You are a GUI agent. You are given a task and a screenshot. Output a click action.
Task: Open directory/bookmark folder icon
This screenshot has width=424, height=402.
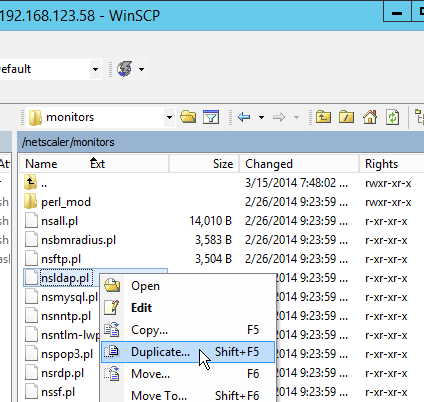[188, 117]
